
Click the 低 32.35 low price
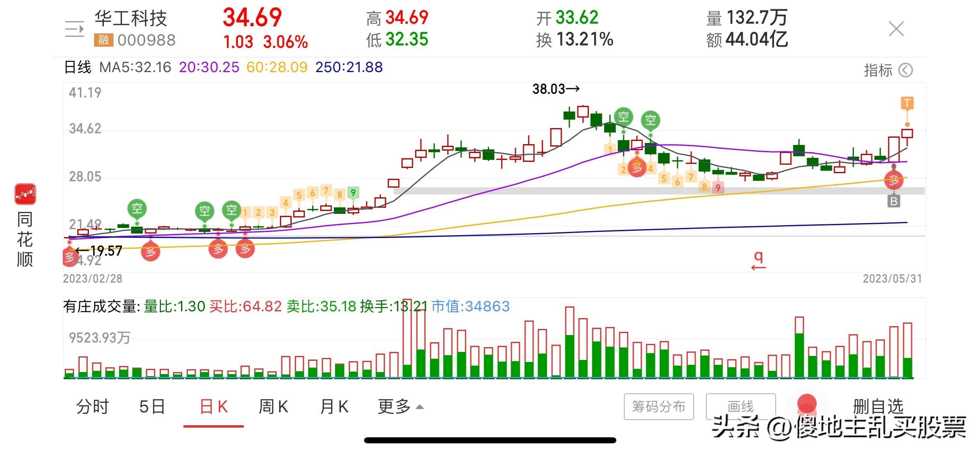(x=397, y=39)
